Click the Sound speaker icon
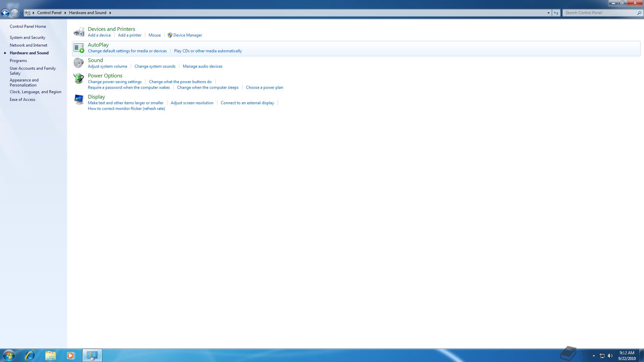The height and width of the screenshot is (362, 644). pyautogui.click(x=79, y=63)
